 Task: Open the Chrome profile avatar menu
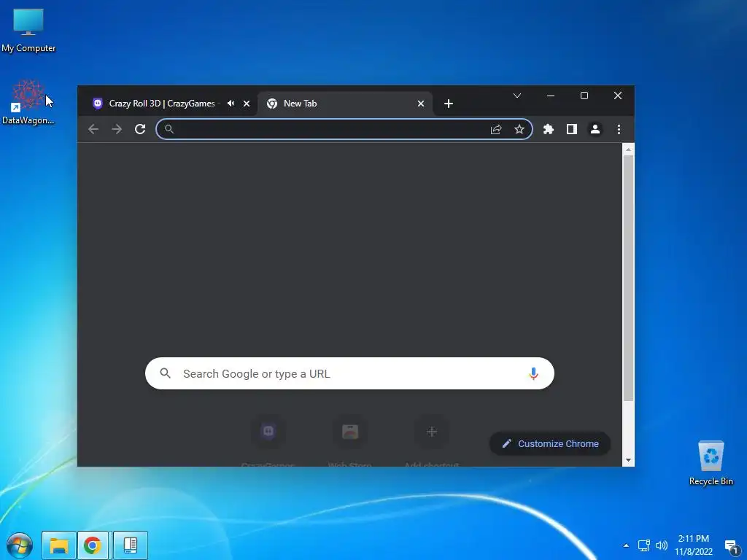pyautogui.click(x=595, y=129)
